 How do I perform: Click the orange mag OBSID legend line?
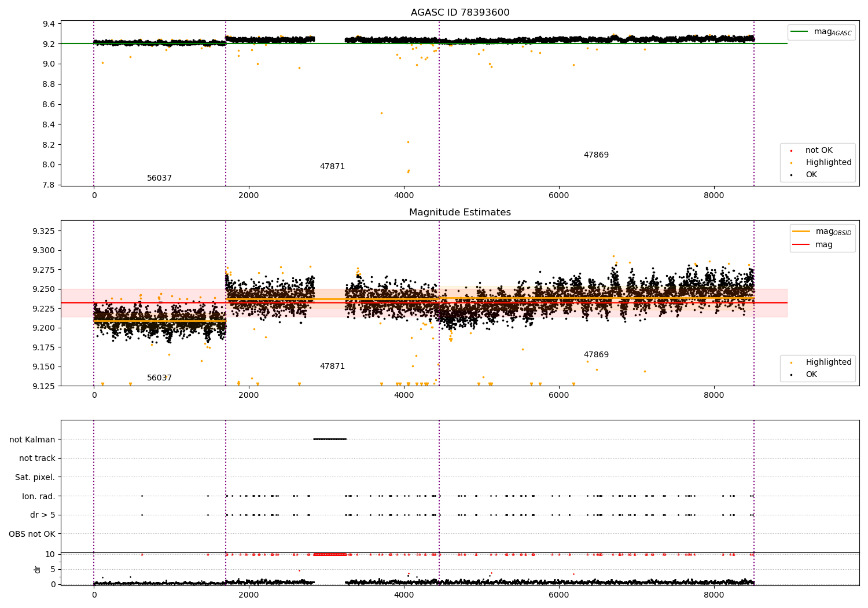point(801,232)
